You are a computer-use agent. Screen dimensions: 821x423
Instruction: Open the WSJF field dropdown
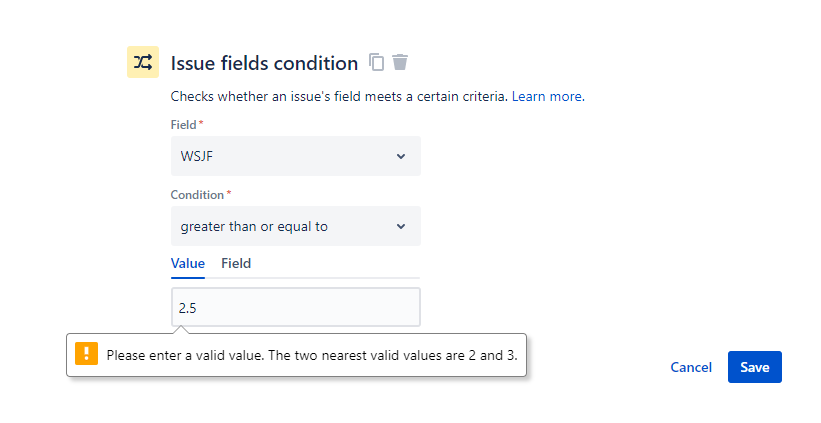(296, 156)
